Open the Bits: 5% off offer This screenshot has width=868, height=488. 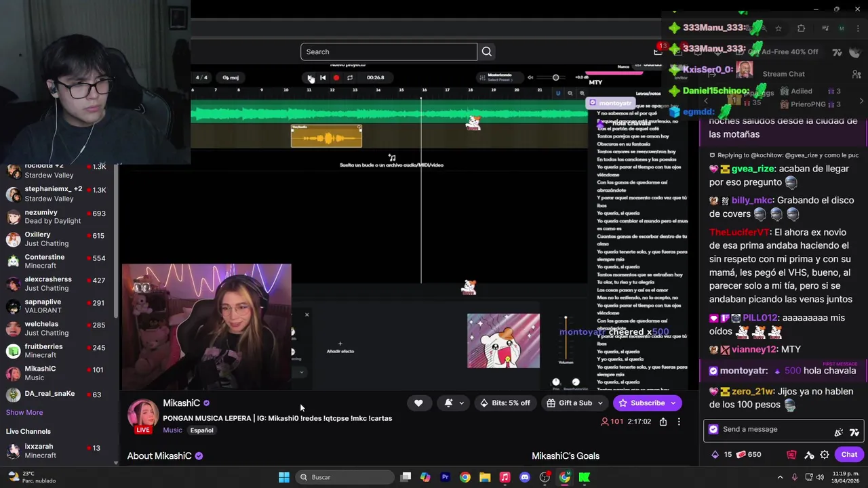(x=505, y=403)
